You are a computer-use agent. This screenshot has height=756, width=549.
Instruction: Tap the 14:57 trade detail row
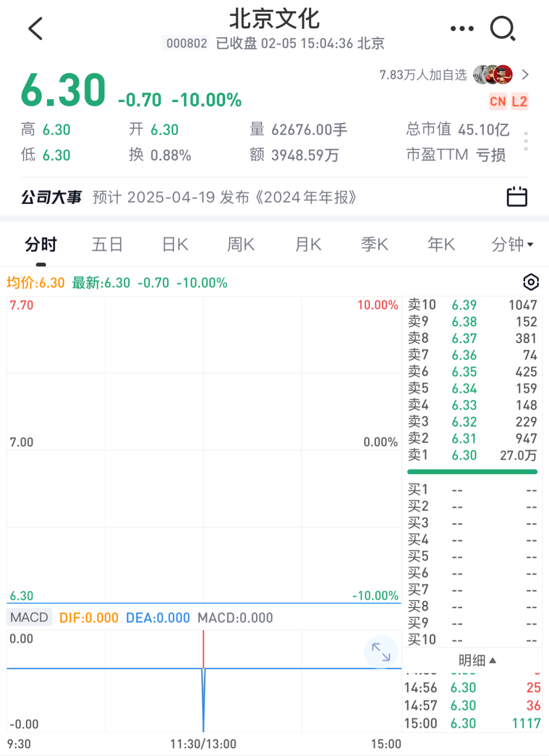(x=472, y=705)
